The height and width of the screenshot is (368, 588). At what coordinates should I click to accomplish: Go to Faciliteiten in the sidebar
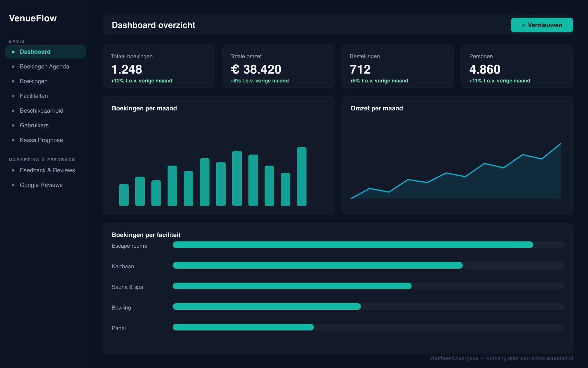click(x=46, y=96)
